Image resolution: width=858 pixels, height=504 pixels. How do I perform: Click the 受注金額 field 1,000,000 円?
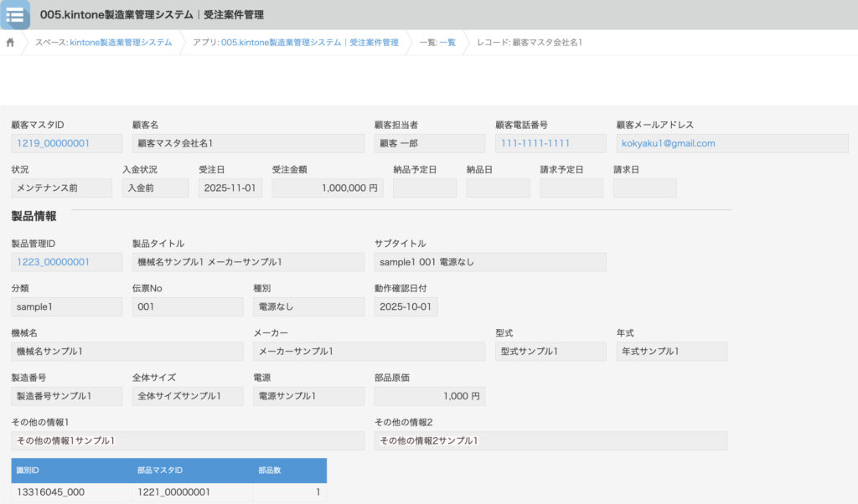coord(327,188)
